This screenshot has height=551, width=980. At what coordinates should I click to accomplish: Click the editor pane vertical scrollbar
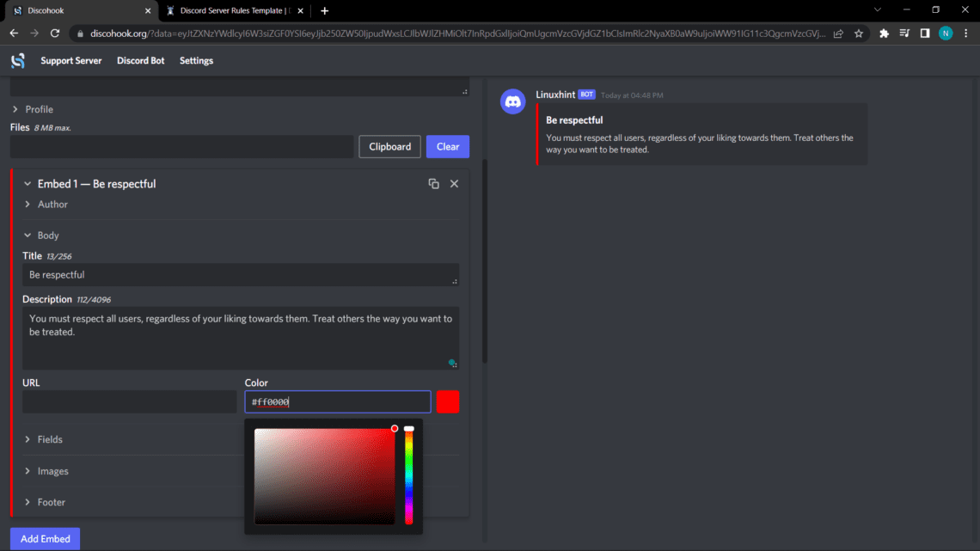point(484,261)
